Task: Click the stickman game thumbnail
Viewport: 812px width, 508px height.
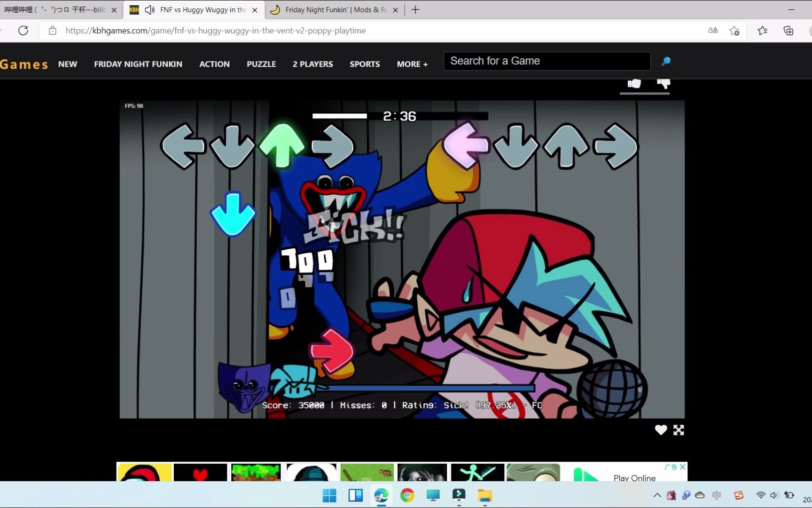Action: pyautogui.click(x=477, y=472)
